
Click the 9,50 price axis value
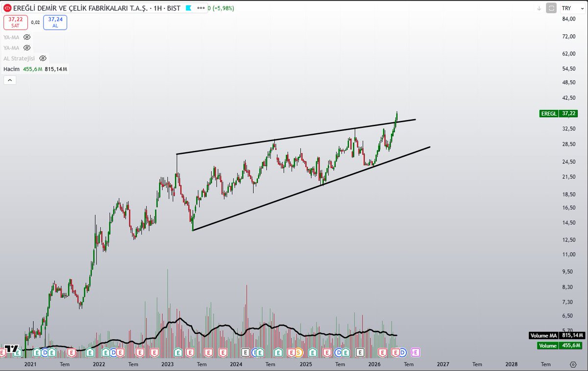[x=568, y=272]
